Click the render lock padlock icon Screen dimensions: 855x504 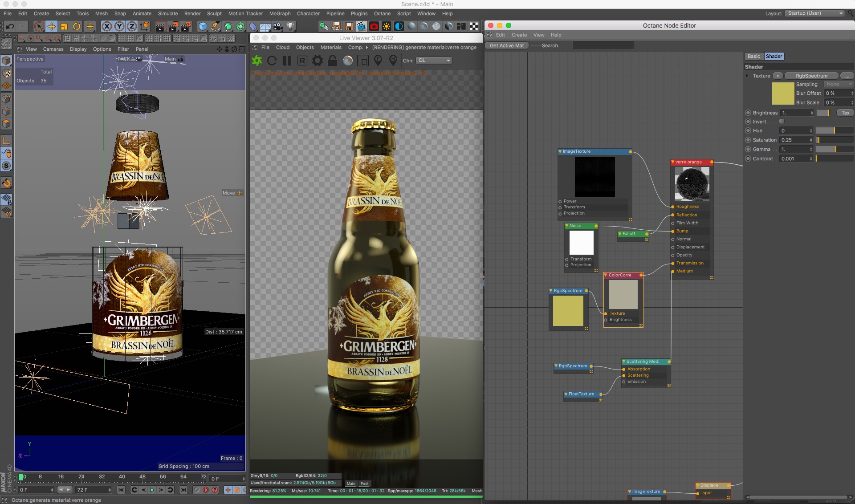click(332, 61)
